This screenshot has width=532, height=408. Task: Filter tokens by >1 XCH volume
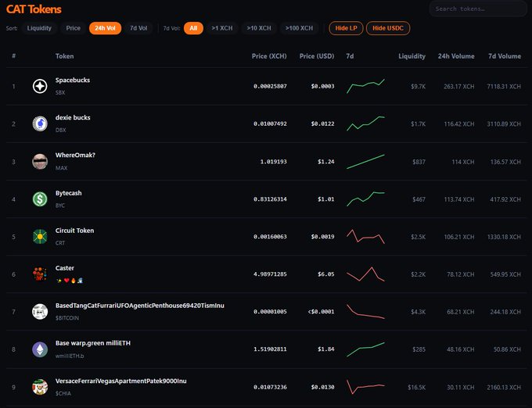222,28
